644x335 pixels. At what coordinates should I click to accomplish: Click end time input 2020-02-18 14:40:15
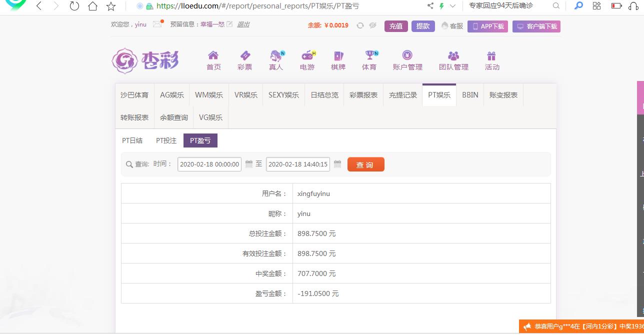(x=298, y=164)
